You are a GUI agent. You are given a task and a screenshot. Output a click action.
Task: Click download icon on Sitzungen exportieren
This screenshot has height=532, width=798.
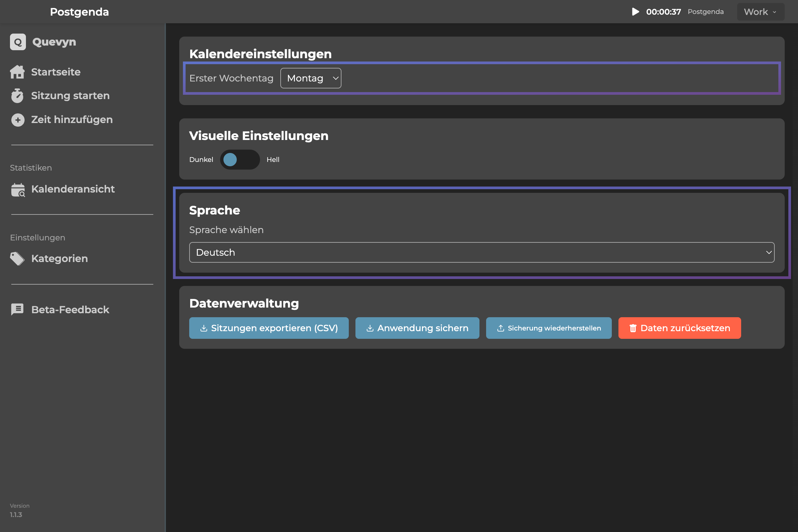pos(203,328)
